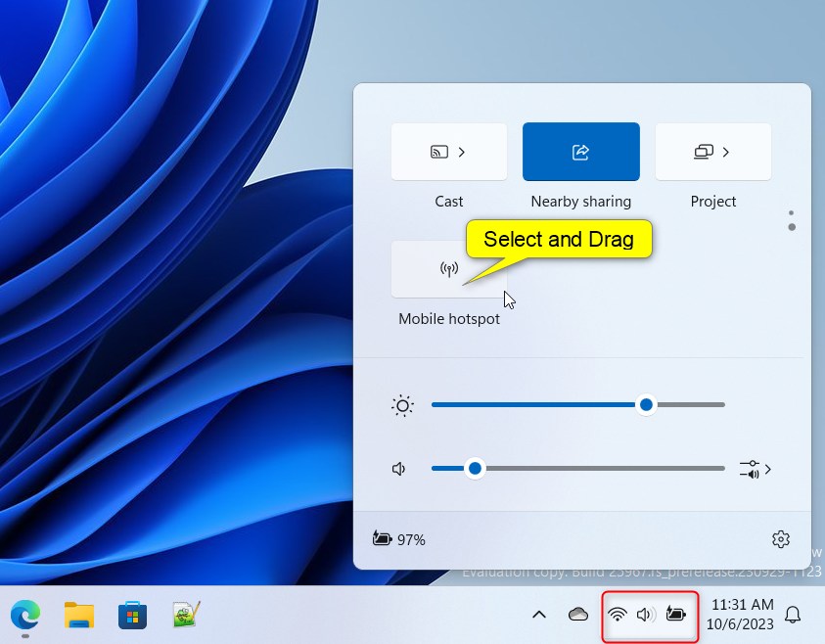Open the notepad app icon on taskbar

click(x=186, y=614)
